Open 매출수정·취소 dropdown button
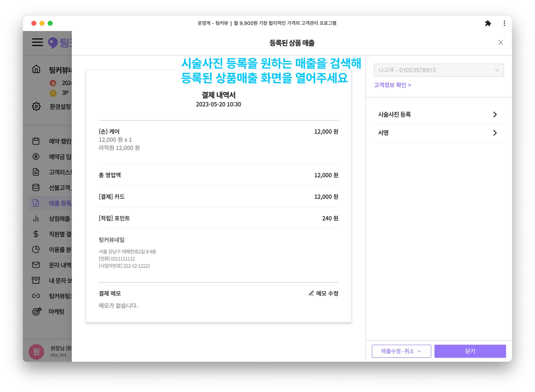 point(401,351)
